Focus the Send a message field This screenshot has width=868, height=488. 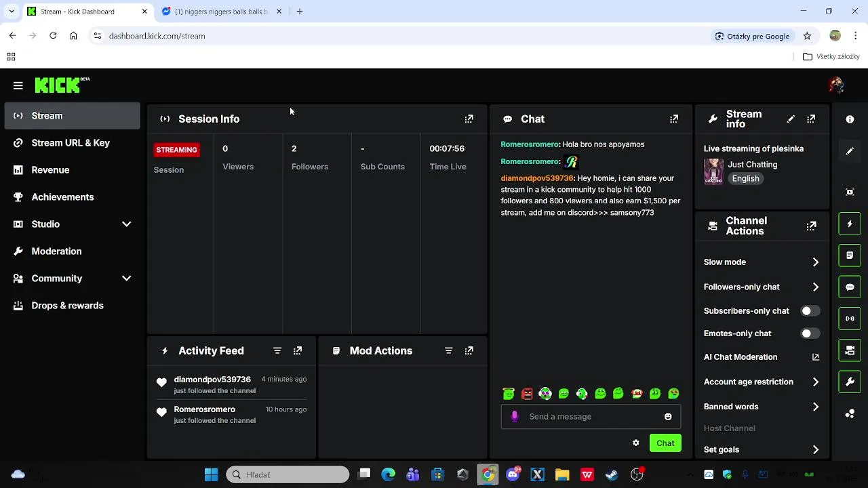pyautogui.click(x=591, y=416)
